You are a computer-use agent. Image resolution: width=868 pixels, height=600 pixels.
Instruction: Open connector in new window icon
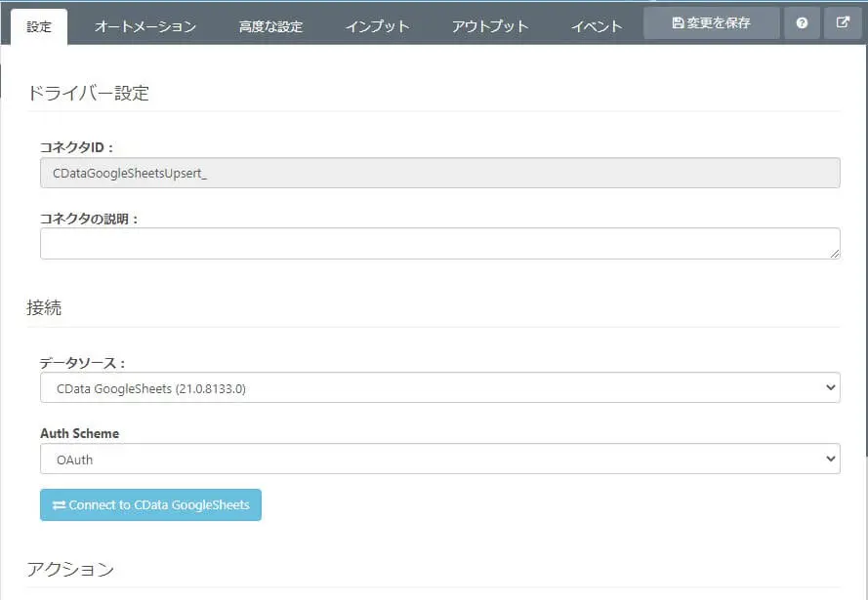click(x=843, y=22)
